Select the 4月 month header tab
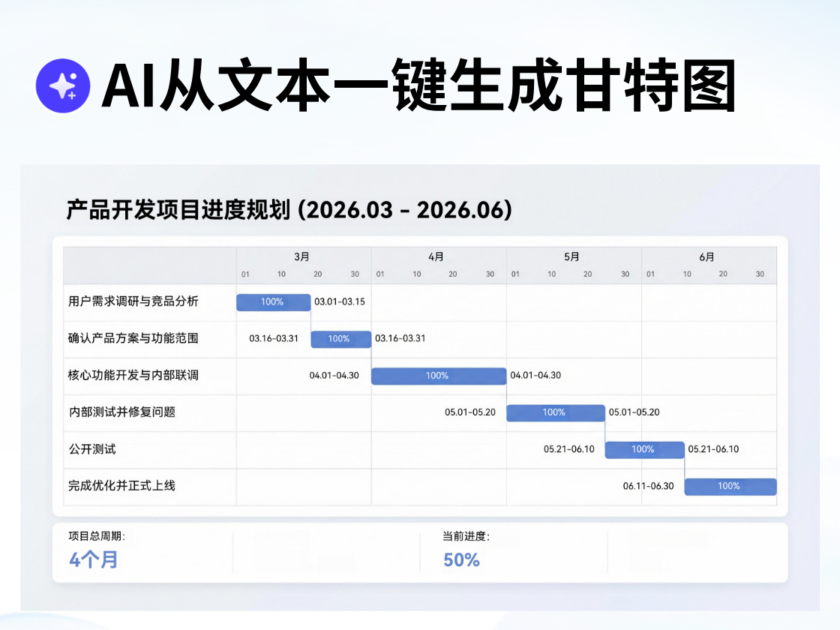The width and height of the screenshot is (840, 630). click(x=437, y=256)
